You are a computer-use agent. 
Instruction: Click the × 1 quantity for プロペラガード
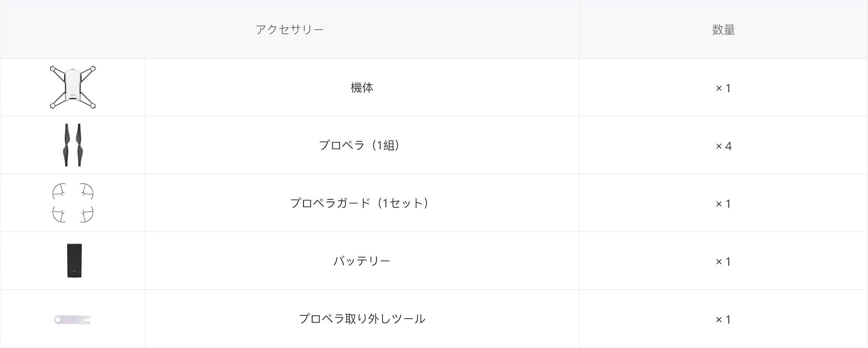[723, 204]
